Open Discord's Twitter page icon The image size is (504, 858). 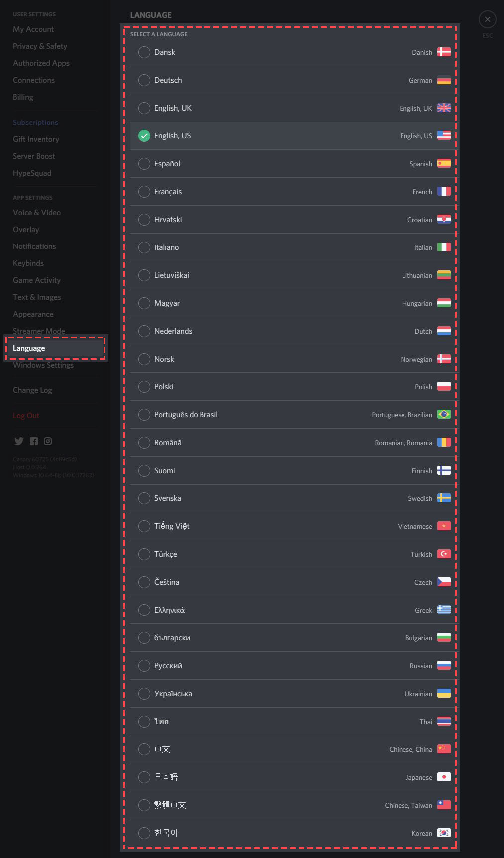coord(19,441)
